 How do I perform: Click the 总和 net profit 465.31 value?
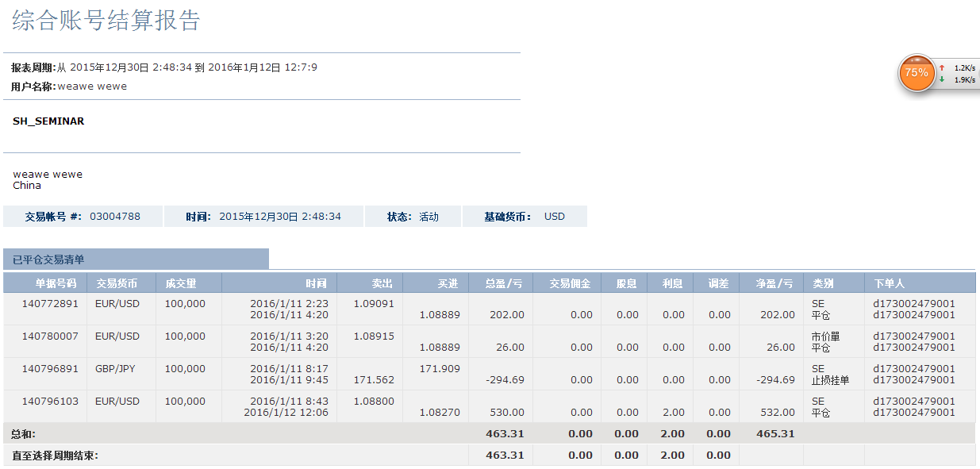click(775, 434)
